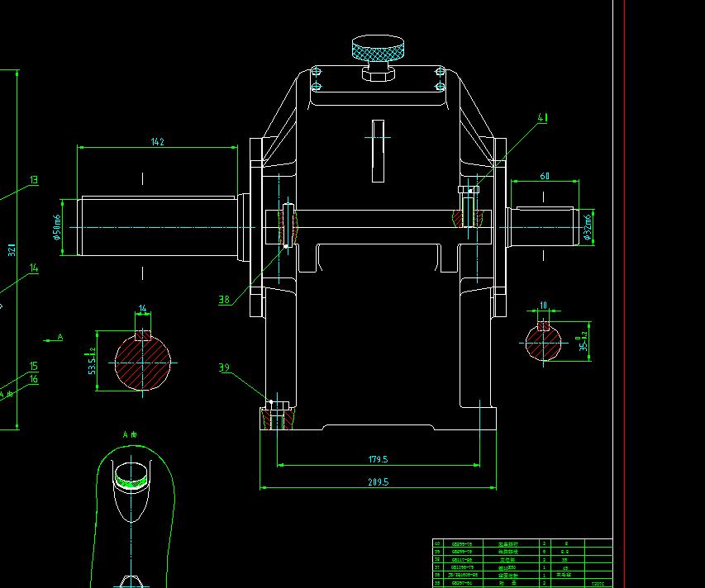Screen dimensions: 705x588
Task: Select part balloon number 13
Action: (x=34, y=180)
